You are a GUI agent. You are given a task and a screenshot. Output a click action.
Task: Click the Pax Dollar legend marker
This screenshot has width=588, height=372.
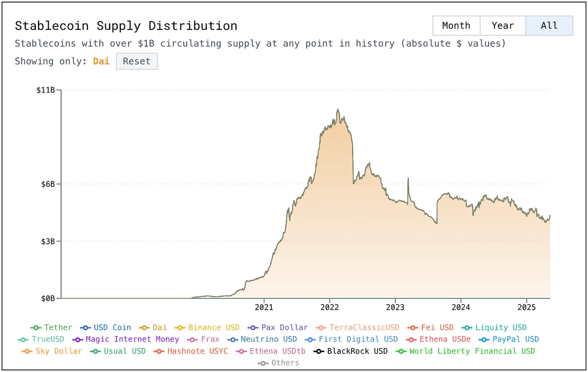[x=253, y=328]
